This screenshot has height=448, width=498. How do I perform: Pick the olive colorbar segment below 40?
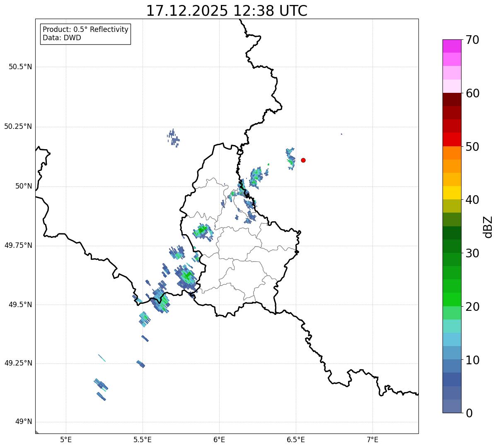tap(452, 206)
